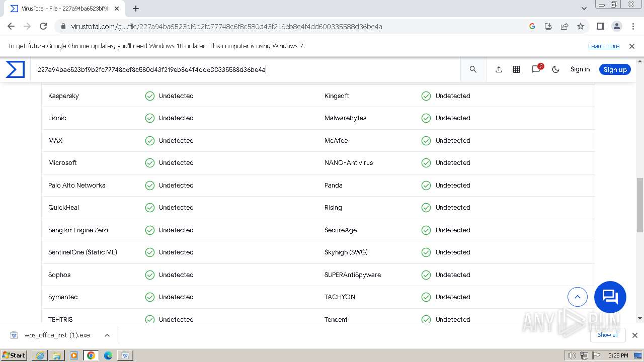Click Undetected result for Symantec

176,297
